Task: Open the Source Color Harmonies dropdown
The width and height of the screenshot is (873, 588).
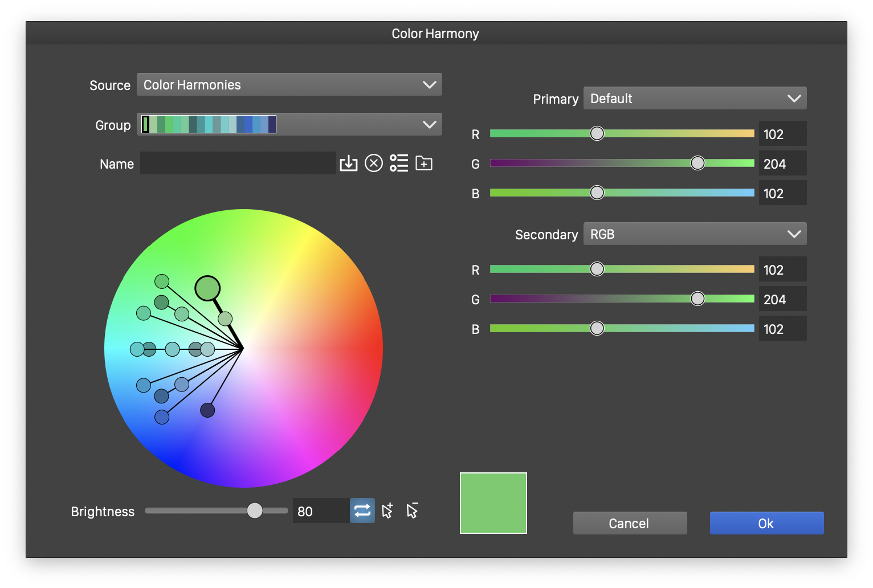Action: coord(289,85)
